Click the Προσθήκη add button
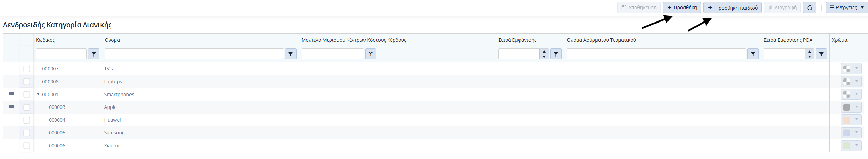 682,8
